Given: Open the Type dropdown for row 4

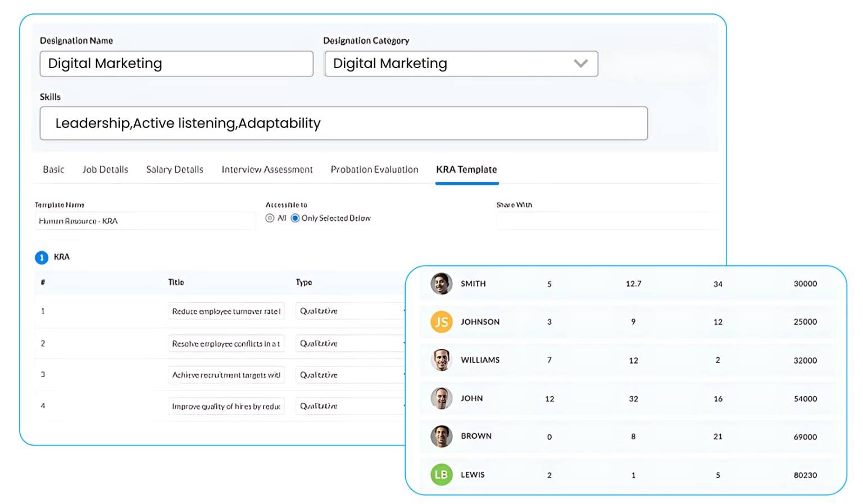Looking at the screenshot, I should click(x=349, y=406).
